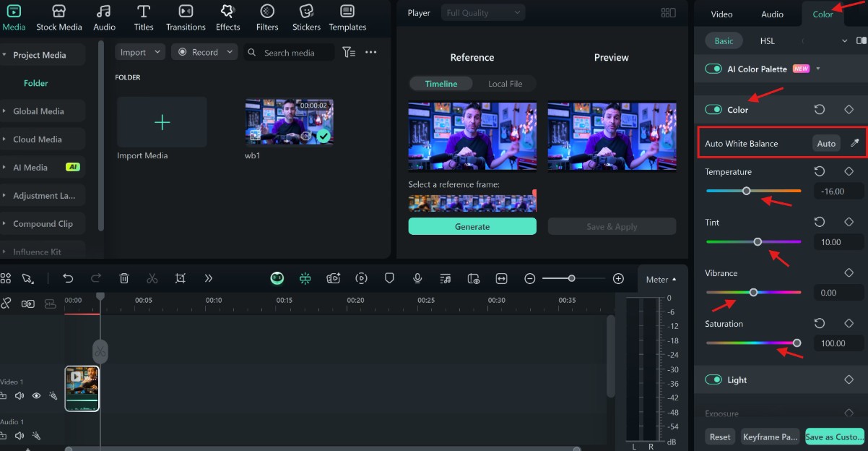Click the Undo arrow in timeline toolbar
Screen dimensions: 868x451
pyautogui.click(x=68, y=278)
